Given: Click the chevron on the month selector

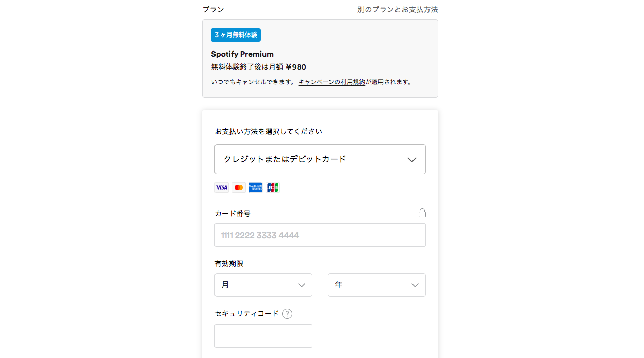Looking at the screenshot, I should 302,285.
